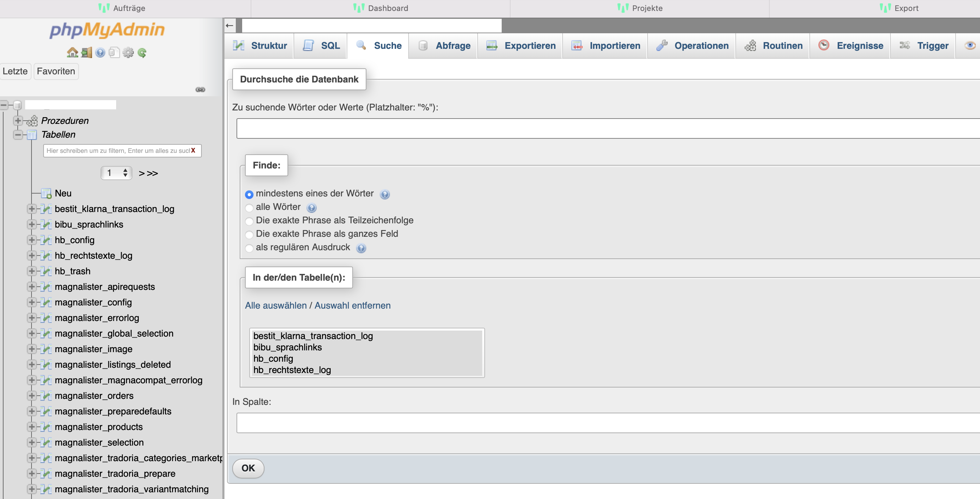The width and height of the screenshot is (980, 499).
Task: Clear the table filter with red X
Action: (193, 151)
